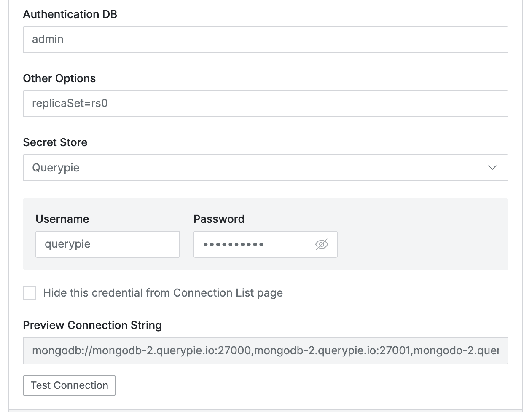Click the Secret Store label
This screenshot has width=532, height=412.
[55, 142]
